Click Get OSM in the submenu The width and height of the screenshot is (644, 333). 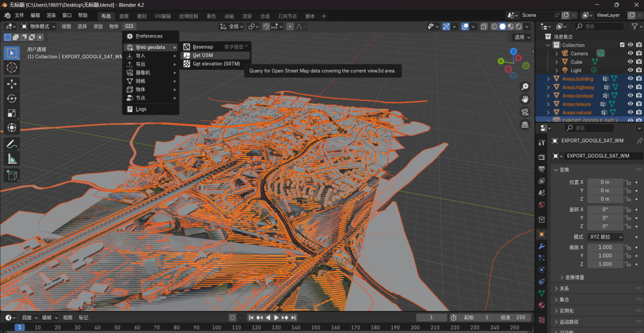pyautogui.click(x=203, y=55)
